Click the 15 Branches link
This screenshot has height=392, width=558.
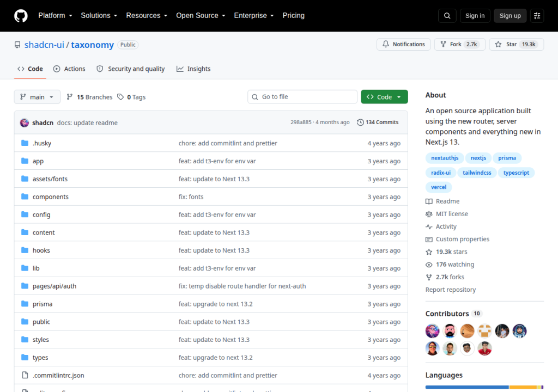pos(90,97)
